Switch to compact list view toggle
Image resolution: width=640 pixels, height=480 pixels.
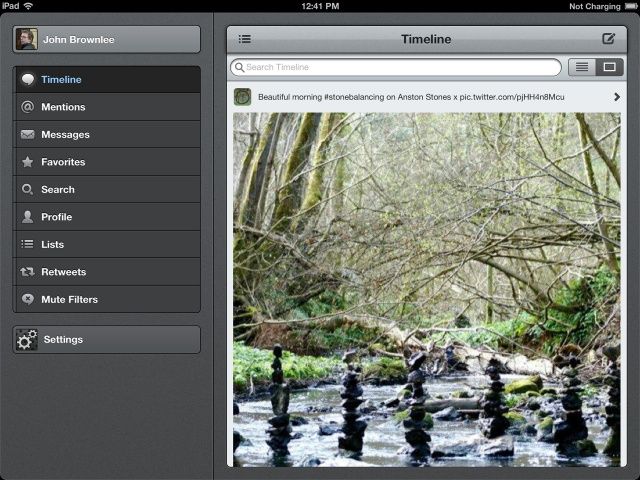[582, 67]
